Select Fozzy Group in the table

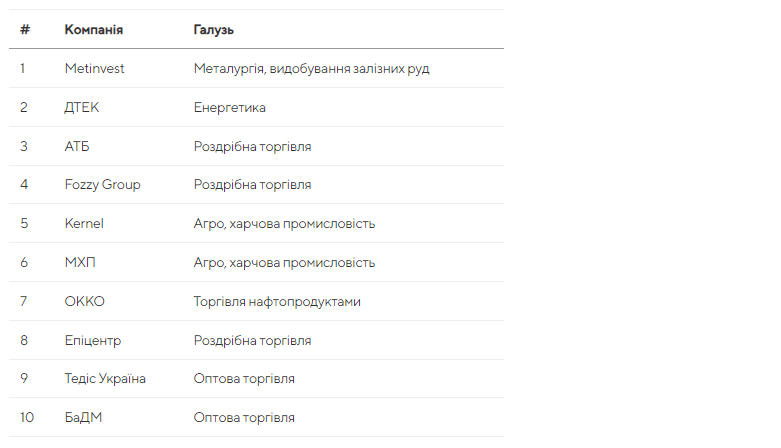(102, 185)
